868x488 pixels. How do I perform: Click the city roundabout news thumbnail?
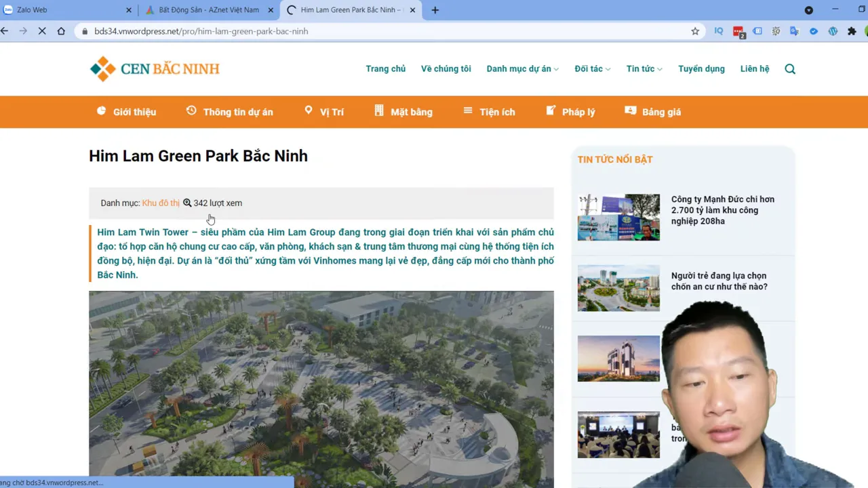point(618,288)
